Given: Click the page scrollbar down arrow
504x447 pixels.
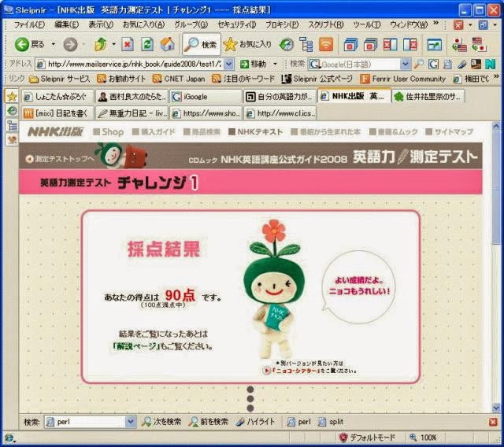Looking at the screenshot, I should coord(496,407).
